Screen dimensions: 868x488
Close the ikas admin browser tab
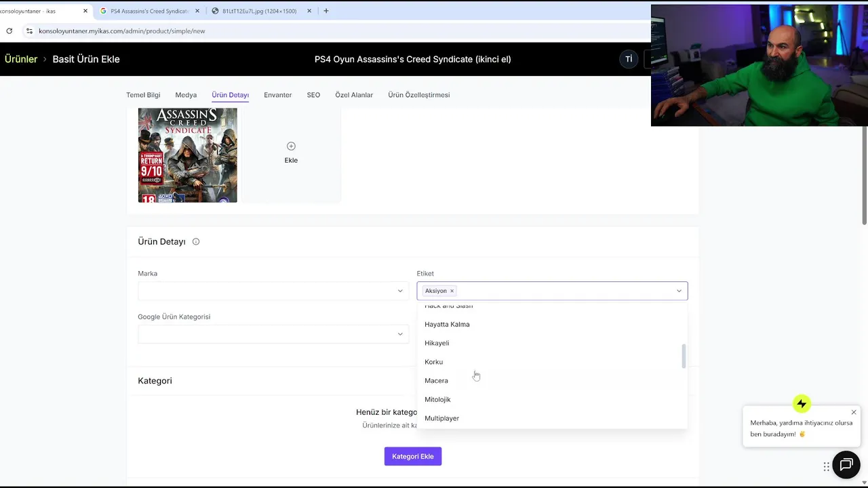point(85,11)
